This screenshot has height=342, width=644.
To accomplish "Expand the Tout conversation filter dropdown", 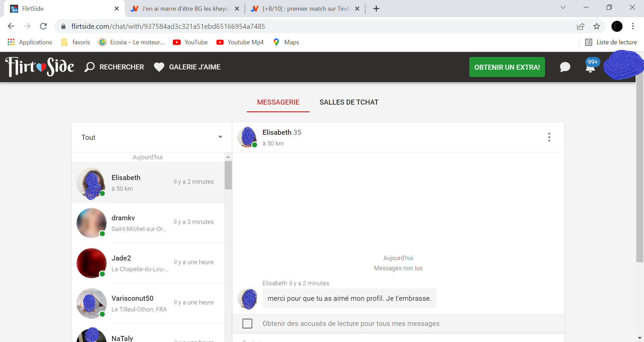I will (152, 137).
